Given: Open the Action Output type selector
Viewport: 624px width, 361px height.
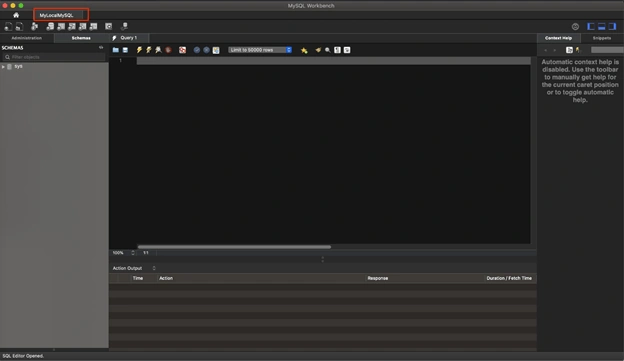Looking at the screenshot, I should 134,268.
